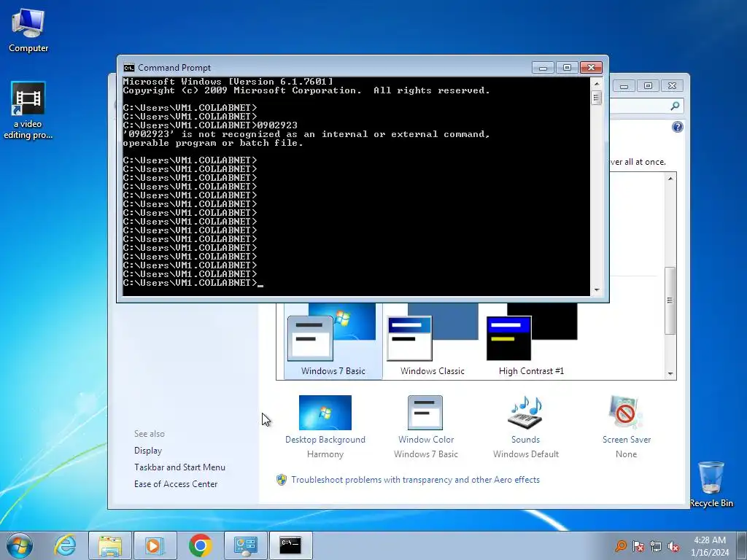
Task: Open Google Chrome from the taskbar
Action: pos(200,545)
